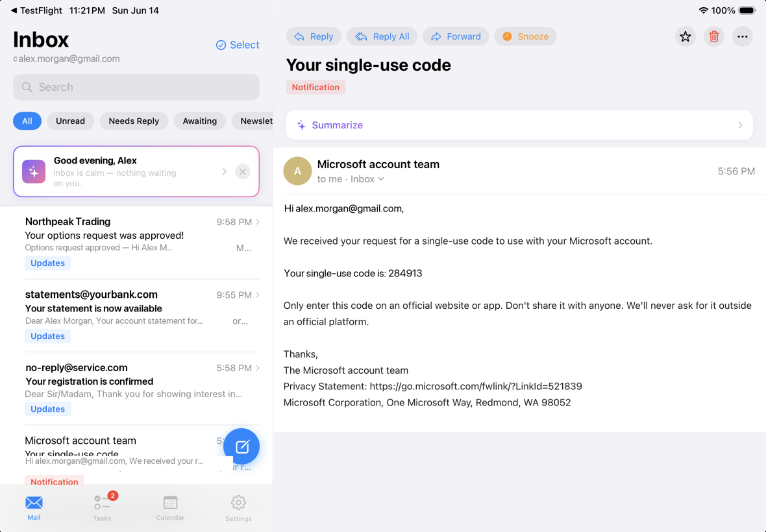Image resolution: width=766 pixels, height=532 pixels.
Task: Select the All filter chip
Action: (27, 121)
